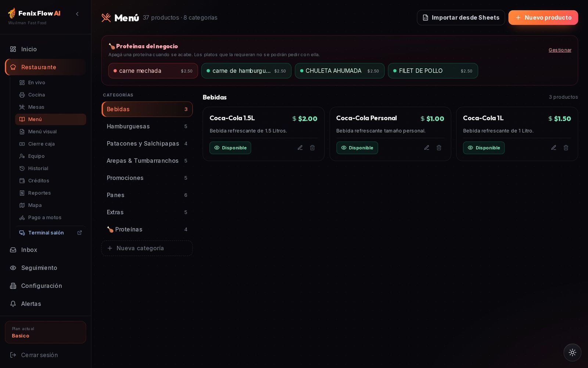Open Gestionar proteins link
The height and width of the screenshot is (368, 588).
[x=560, y=50]
